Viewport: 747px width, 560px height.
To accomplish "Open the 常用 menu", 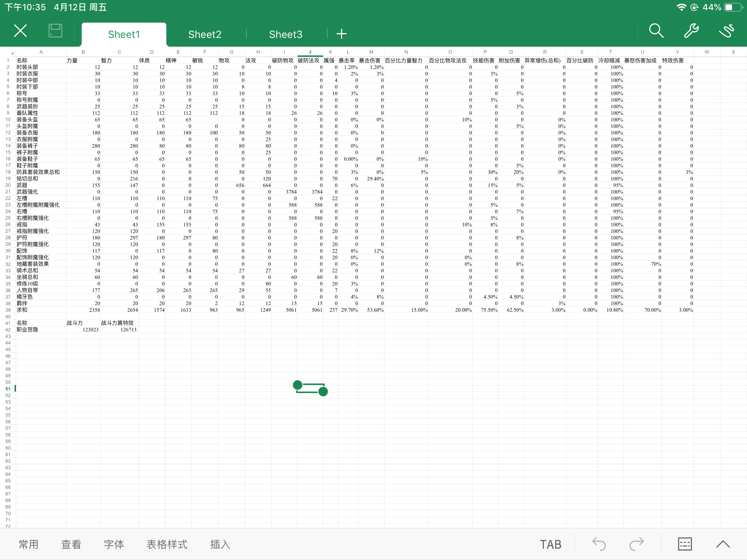I will pyautogui.click(x=28, y=544).
